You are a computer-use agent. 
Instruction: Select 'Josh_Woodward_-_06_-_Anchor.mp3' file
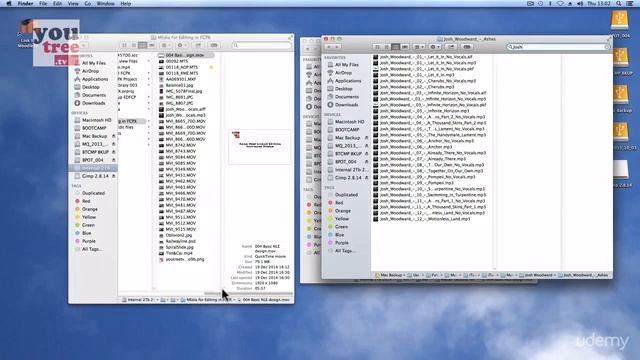coord(416,147)
